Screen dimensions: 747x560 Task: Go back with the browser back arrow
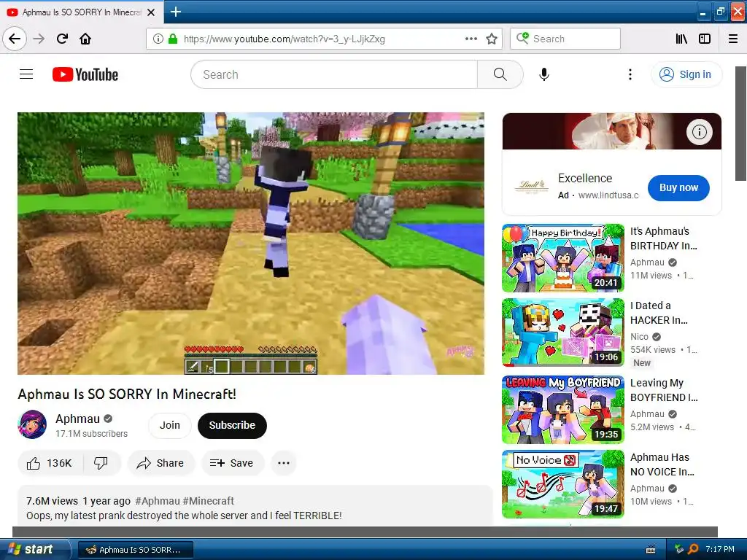15,39
